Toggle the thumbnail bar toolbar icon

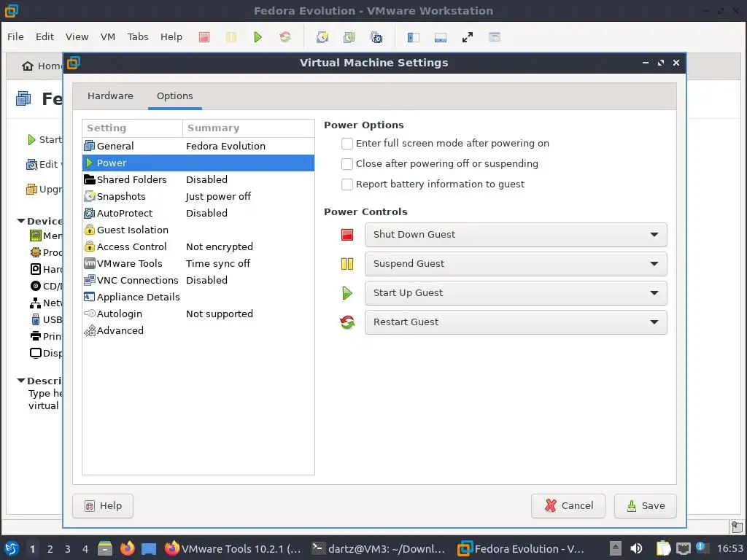[441, 37]
